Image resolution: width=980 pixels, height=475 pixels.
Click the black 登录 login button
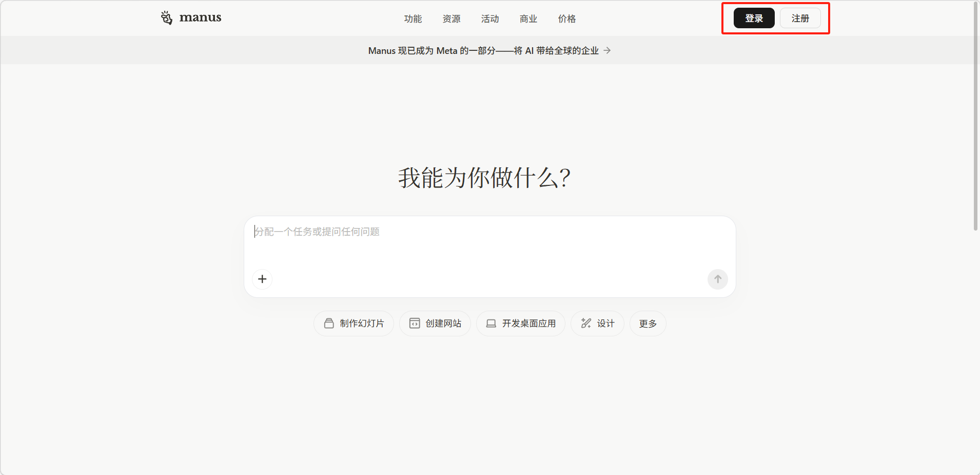pyautogui.click(x=753, y=18)
